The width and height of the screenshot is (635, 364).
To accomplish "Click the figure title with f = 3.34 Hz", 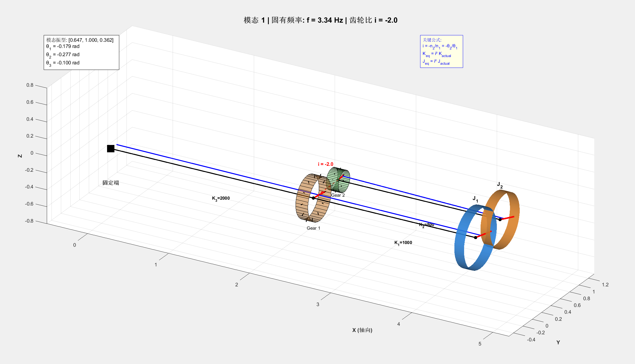I will [x=320, y=20].
